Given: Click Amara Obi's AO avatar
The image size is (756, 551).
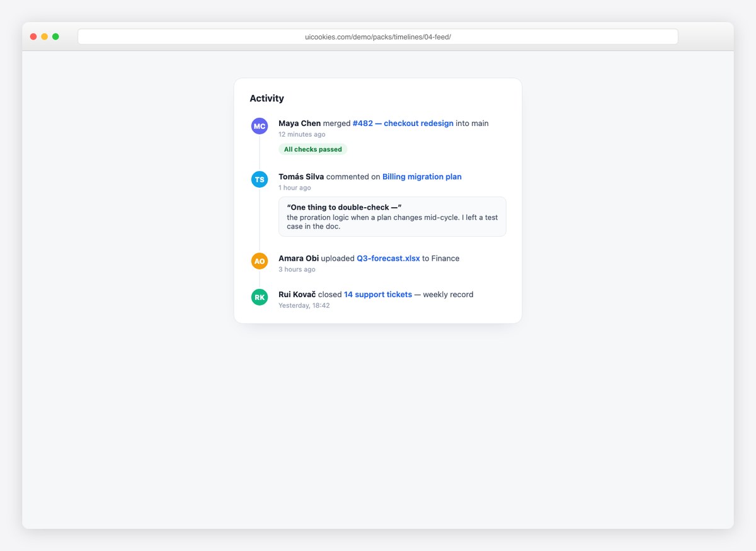Looking at the screenshot, I should click(260, 261).
